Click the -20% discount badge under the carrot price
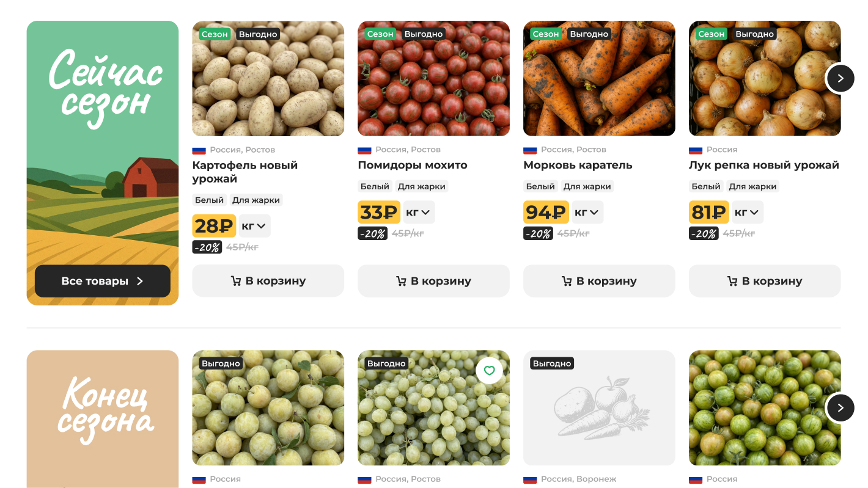The width and height of the screenshot is (868, 488). (x=538, y=233)
